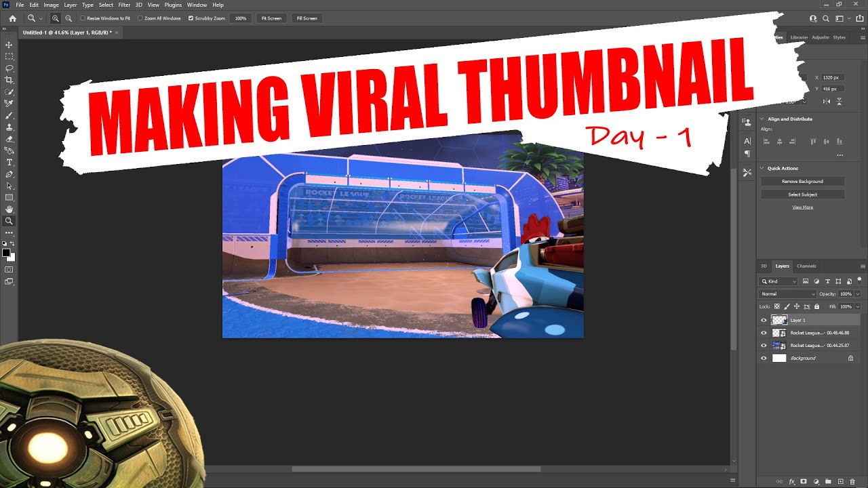Delete layer using trash icon
The width and height of the screenshot is (868, 488).
(852, 482)
